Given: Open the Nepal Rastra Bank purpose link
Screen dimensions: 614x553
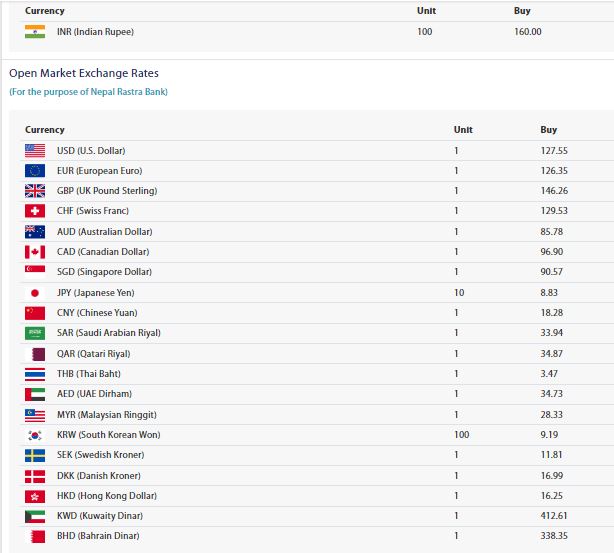Looking at the screenshot, I should (x=88, y=92).
